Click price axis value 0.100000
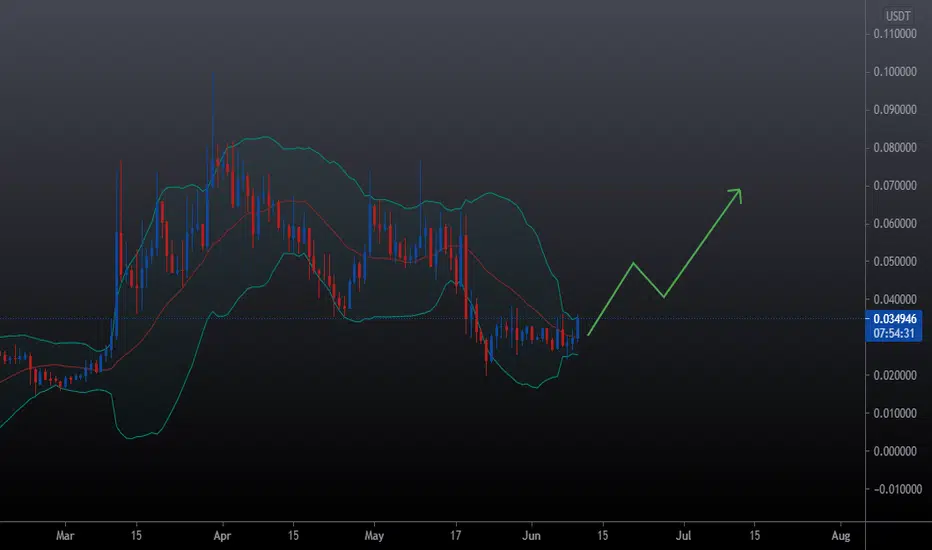The height and width of the screenshot is (550, 932). tap(895, 72)
